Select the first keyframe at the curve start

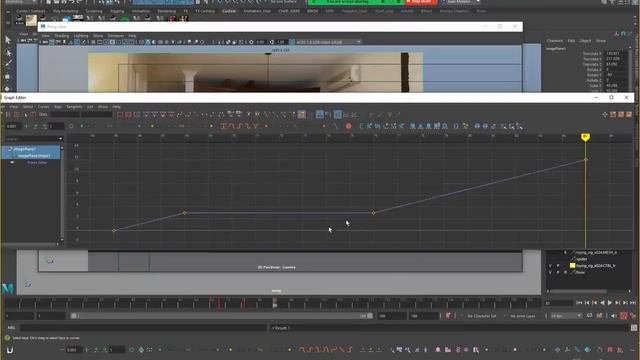tap(114, 231)
